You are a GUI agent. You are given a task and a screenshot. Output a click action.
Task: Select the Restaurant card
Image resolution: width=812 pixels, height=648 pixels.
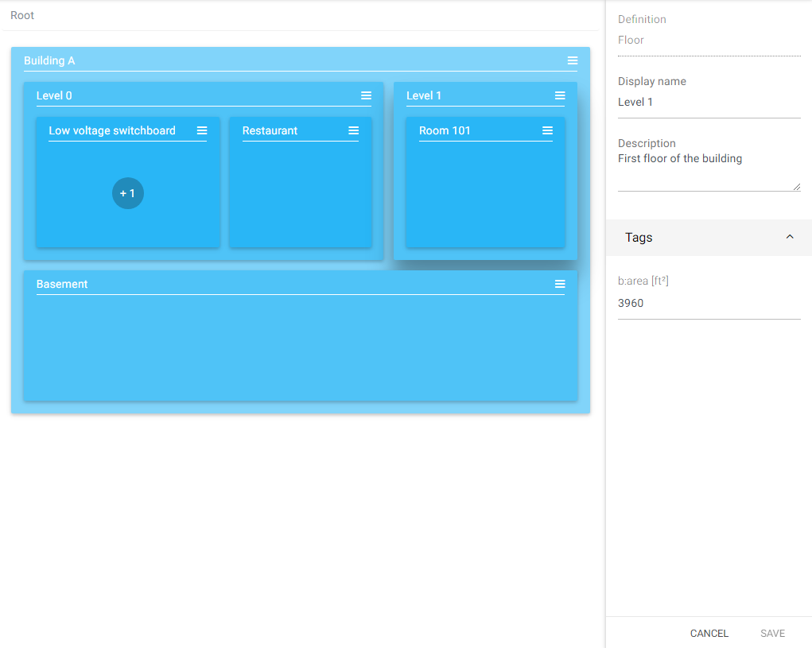pos(300,195)
